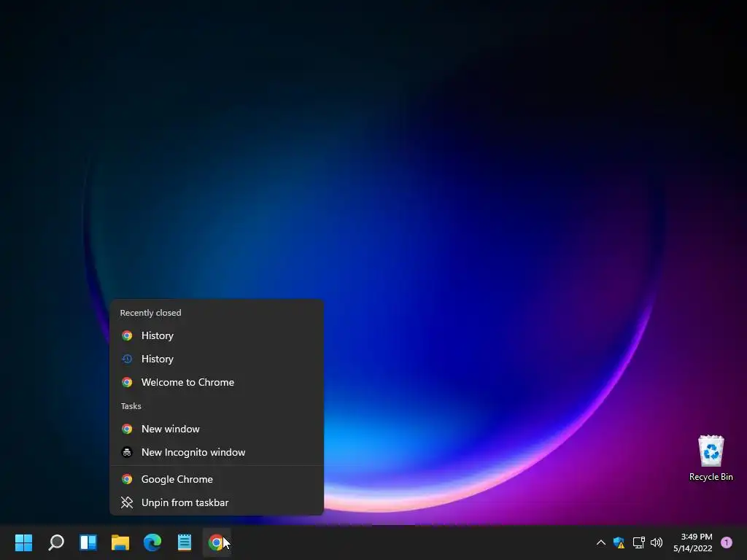This screenshot has height=560, width=747.
Task: Choose New Incognito window task
Action: pyautogui.click(x=217, y=452)
